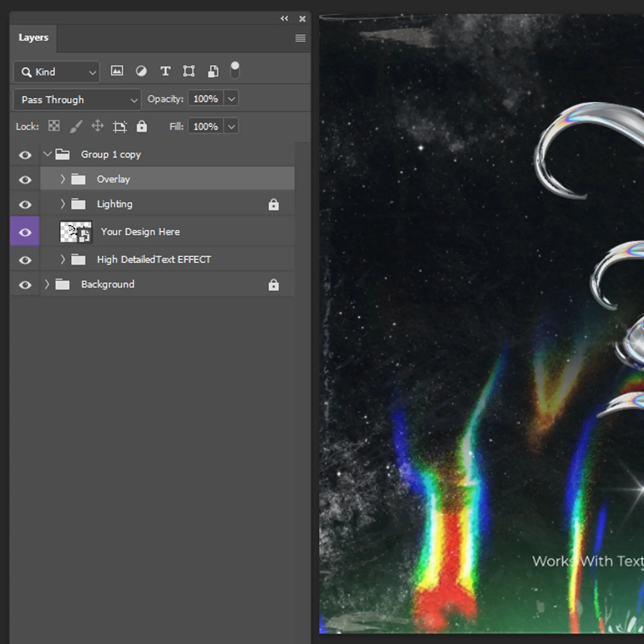Hide the Your Design Here layer
The image size is (644, 644).
(x=25, y=232)
